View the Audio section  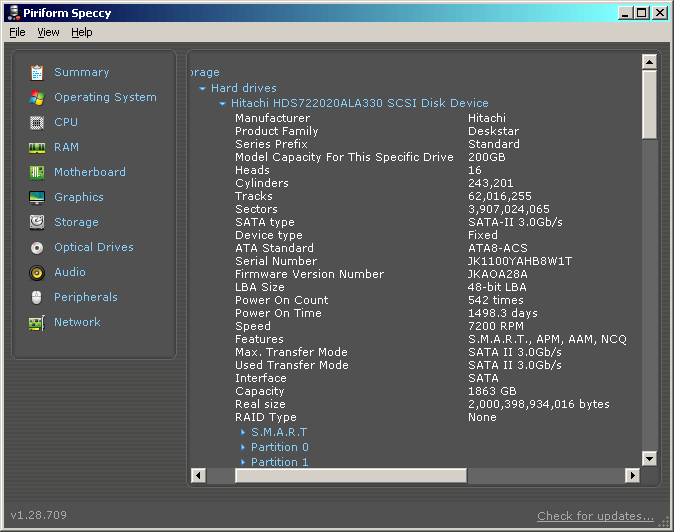click(x=70, y=272)
